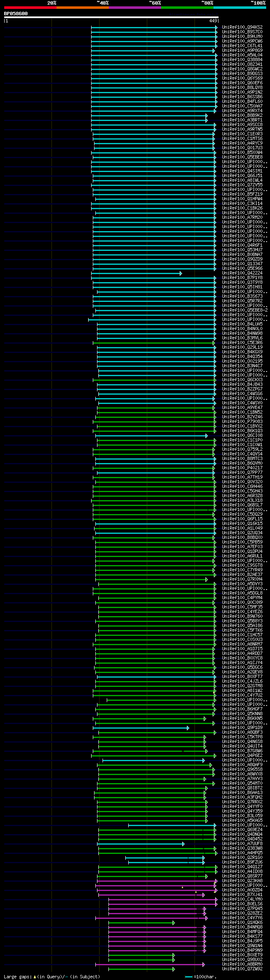Screen dimensions: 270x980
Task: Click the cyan alignment bar for A7UUF8
Action: click(141, 844)
